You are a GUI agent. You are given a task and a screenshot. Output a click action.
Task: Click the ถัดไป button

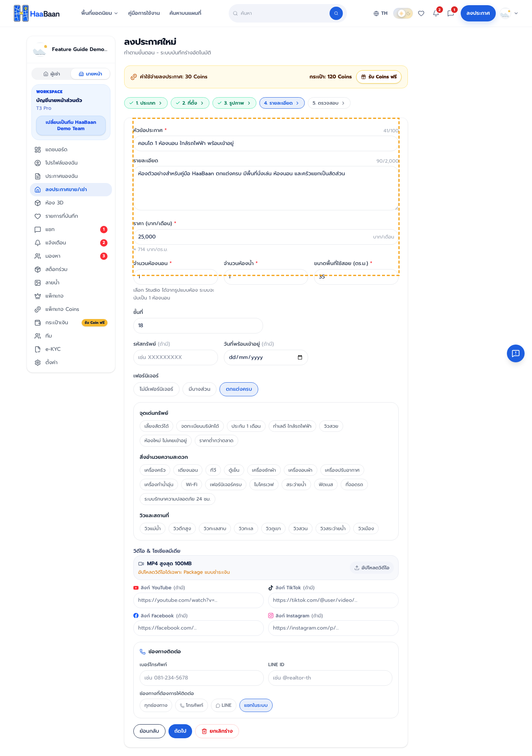coord(180,731)
